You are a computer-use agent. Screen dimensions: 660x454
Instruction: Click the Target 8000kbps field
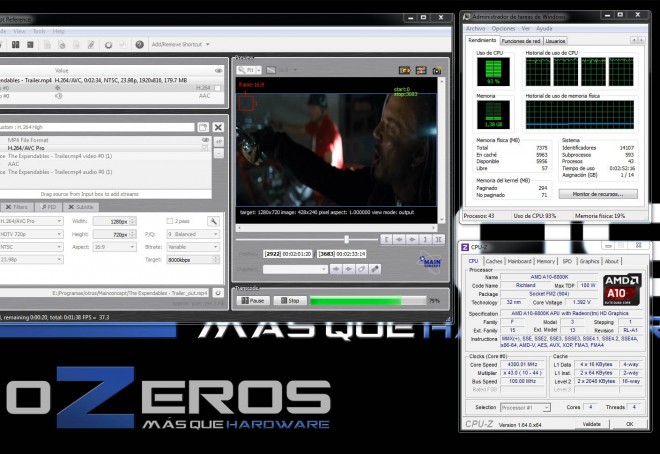click(x=193, y=260)
